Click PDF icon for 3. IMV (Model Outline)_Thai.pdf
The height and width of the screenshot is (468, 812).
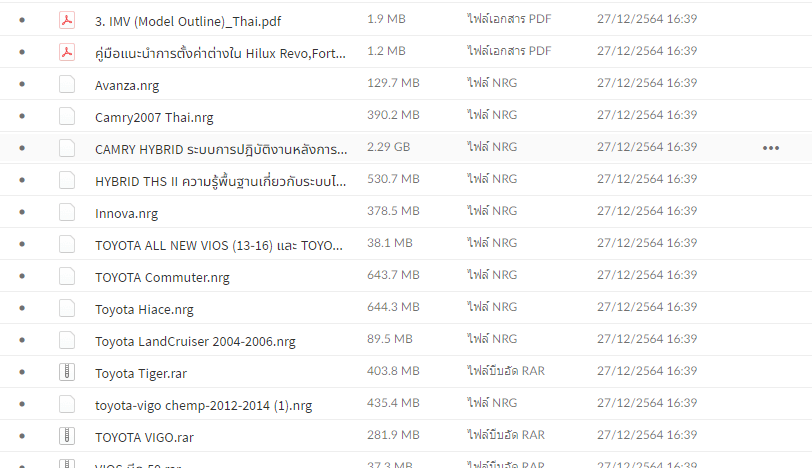67,20
